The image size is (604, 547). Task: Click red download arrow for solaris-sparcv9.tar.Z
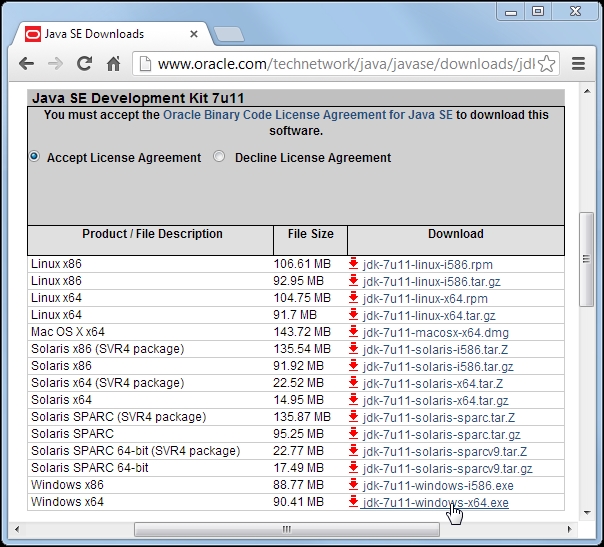click(x=353, y=450)
